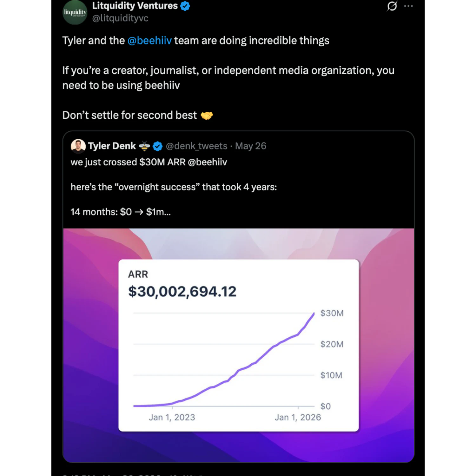
Task: Open the three-dot more options menu
Action: (x=408, y=6)
